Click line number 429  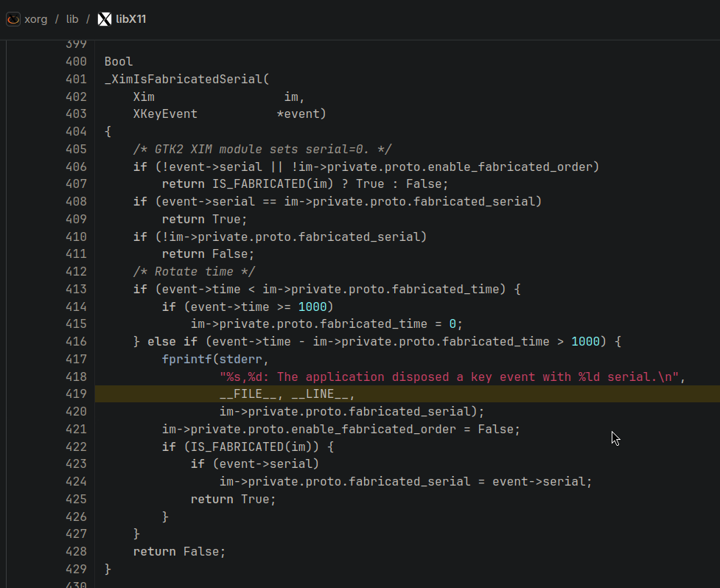pyautogui.click(x=75, y=569)
